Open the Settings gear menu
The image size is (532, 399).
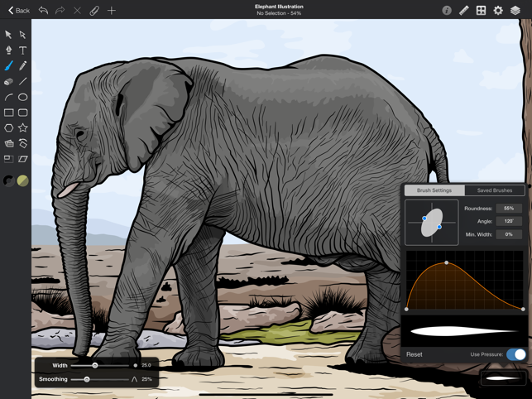point(498,11)
